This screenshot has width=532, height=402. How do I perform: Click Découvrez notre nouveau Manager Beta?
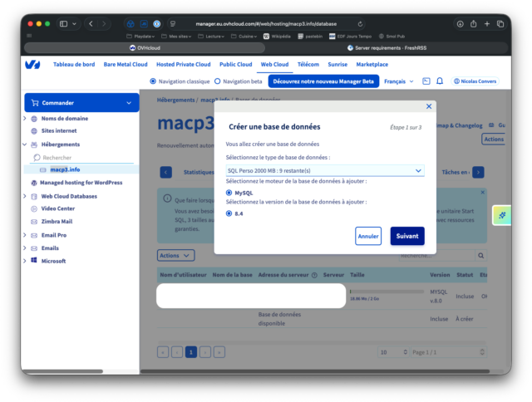coord(323,81)
